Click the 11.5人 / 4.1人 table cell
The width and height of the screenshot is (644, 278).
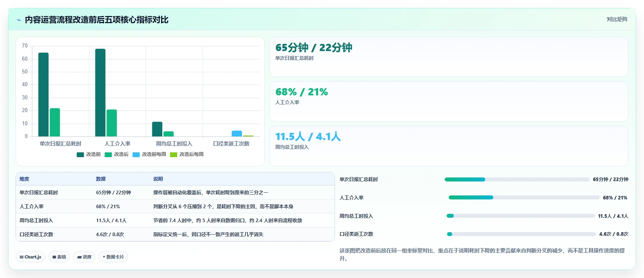pyautogui.click(x=111, y=221)
